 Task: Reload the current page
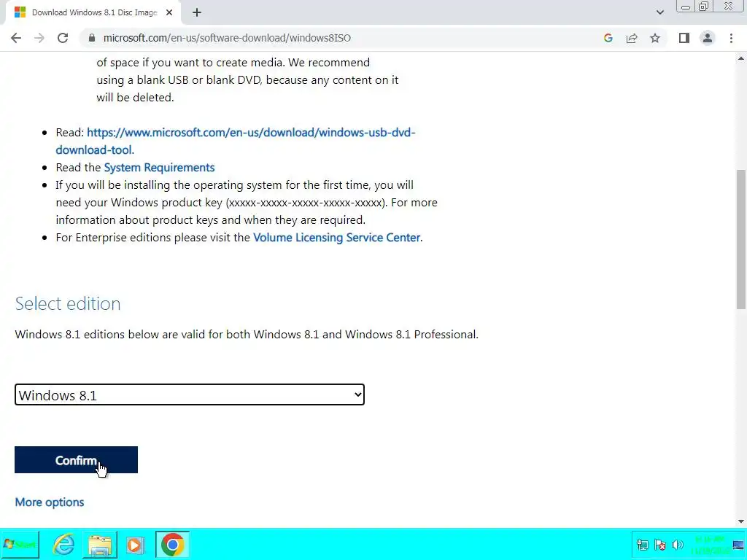tap(63, 38)
